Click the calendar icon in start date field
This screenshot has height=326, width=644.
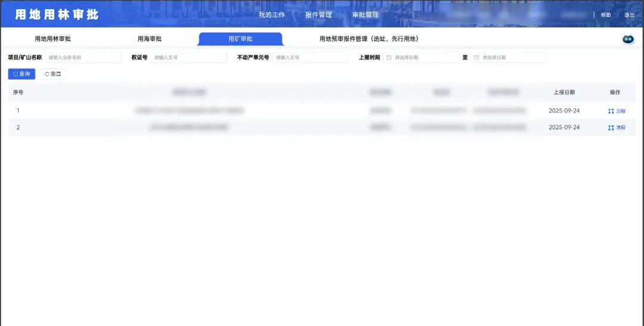point(389,57)
